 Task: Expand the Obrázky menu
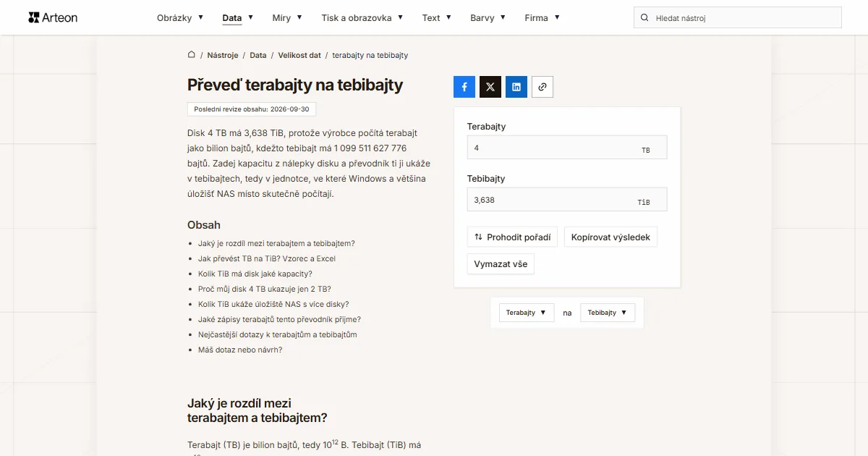180,17
